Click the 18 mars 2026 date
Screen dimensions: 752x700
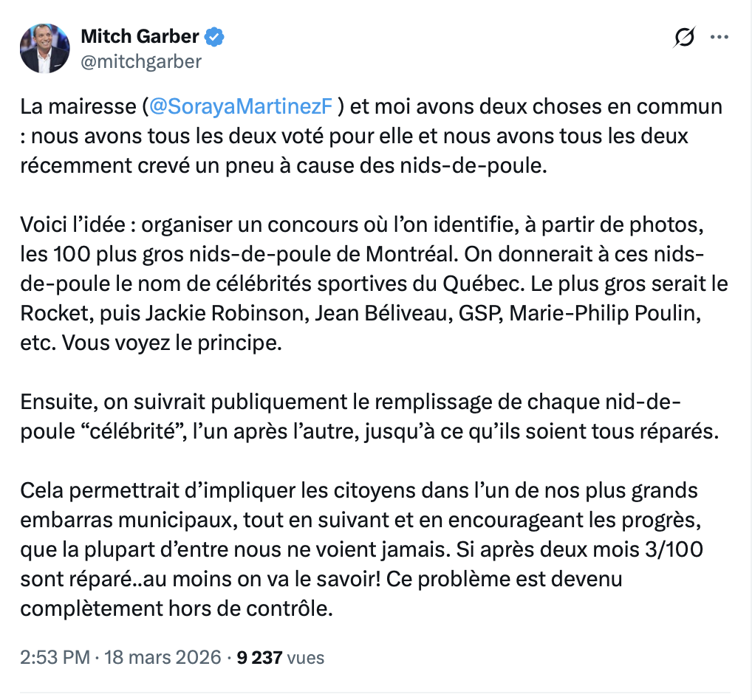(x=163, y=656)
